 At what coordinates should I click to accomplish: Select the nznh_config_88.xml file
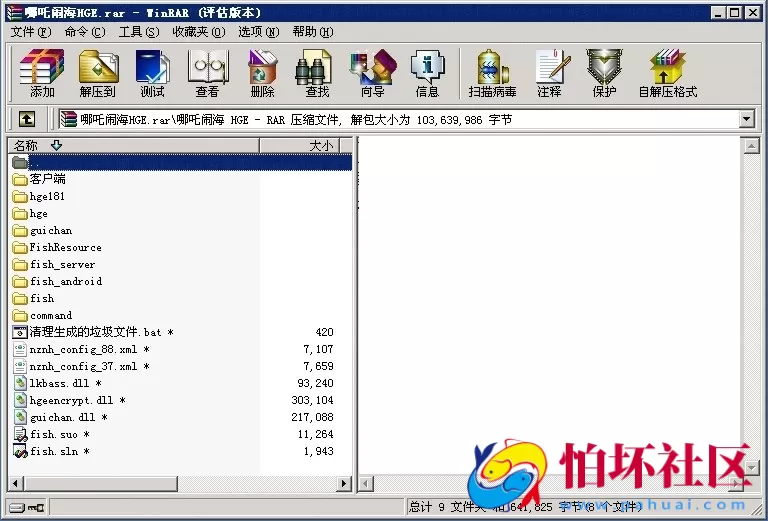[x=81, y=349]
